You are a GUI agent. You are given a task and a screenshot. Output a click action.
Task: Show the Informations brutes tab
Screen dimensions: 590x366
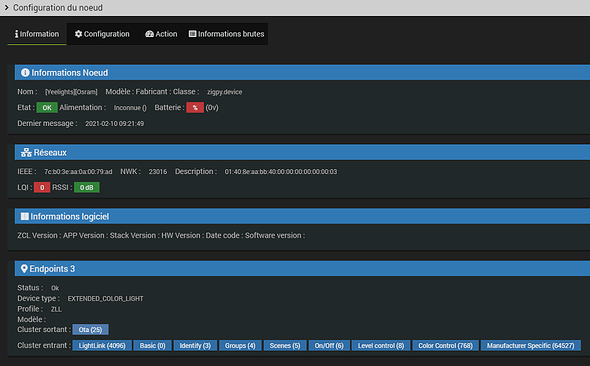pyautogui.click(x=227, y=34)
